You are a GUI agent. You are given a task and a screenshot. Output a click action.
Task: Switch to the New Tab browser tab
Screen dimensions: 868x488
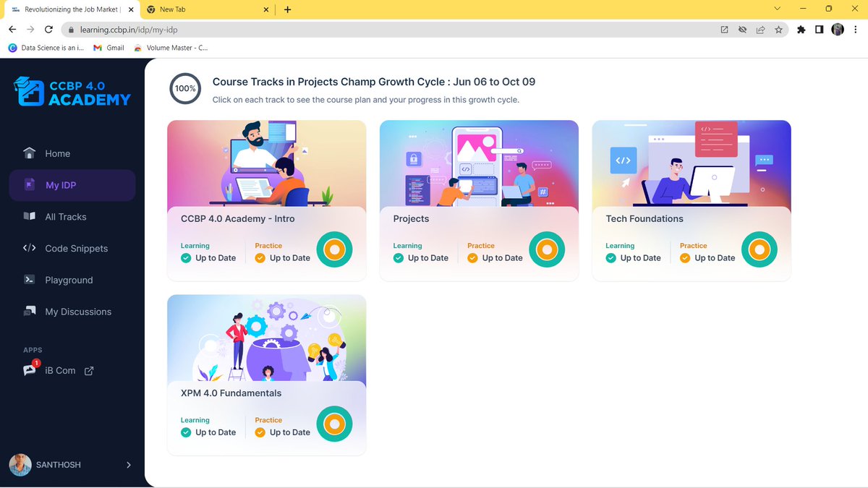tap(174, 9)
